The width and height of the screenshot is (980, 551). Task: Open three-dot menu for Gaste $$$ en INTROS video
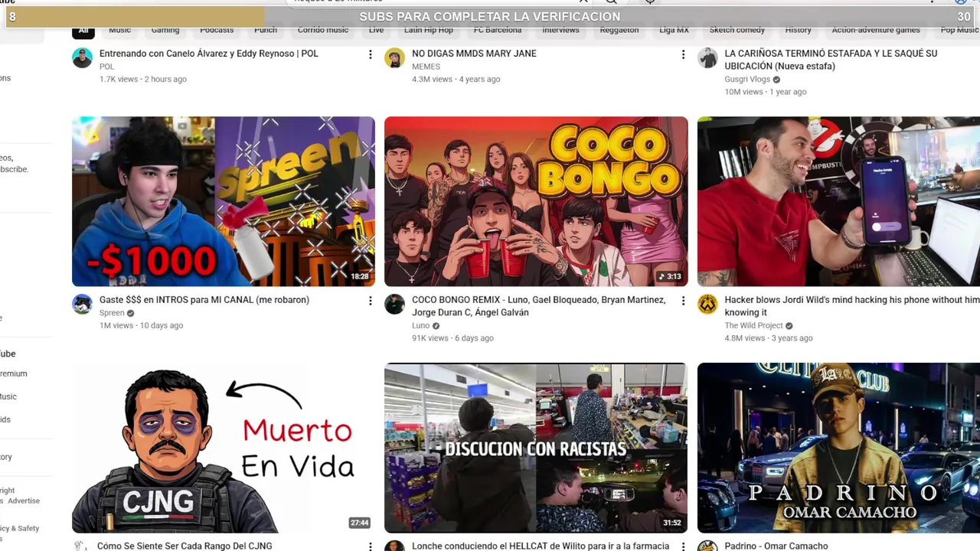pos(371,301)
